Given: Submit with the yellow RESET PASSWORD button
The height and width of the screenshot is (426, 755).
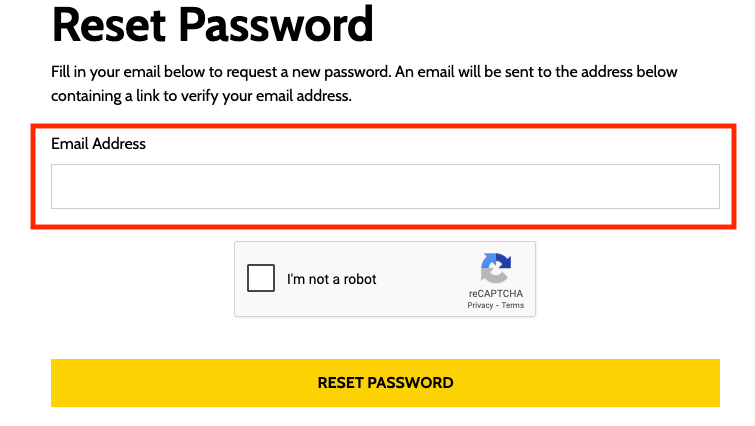Looking at the screenshot, I should [385, 383].
